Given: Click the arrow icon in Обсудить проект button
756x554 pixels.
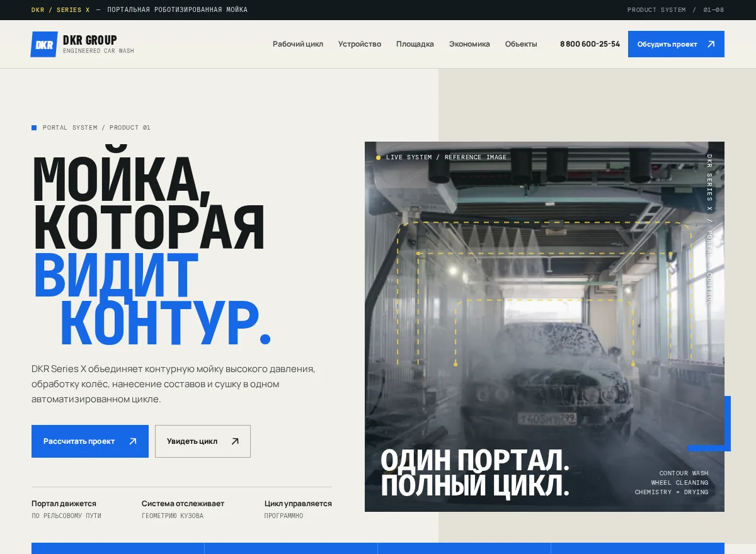Looking at the screenshot, I should click(x=711, y=44).
